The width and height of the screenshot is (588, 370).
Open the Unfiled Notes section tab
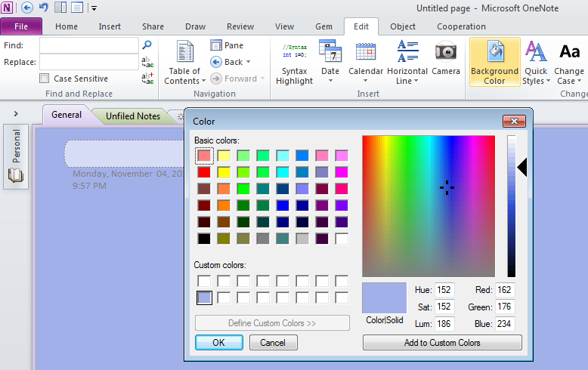click(x=133, y=116)
